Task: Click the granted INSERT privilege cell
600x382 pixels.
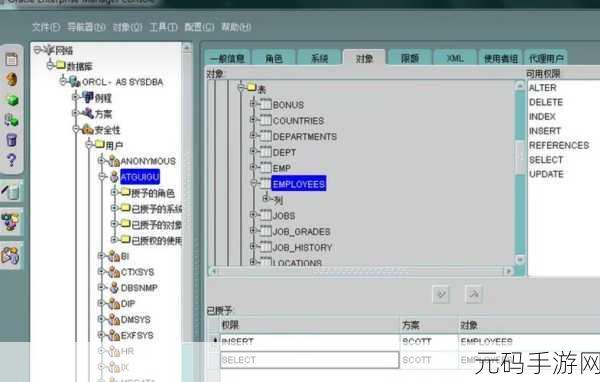Action: pyautogui.click(x=310, y=342)
